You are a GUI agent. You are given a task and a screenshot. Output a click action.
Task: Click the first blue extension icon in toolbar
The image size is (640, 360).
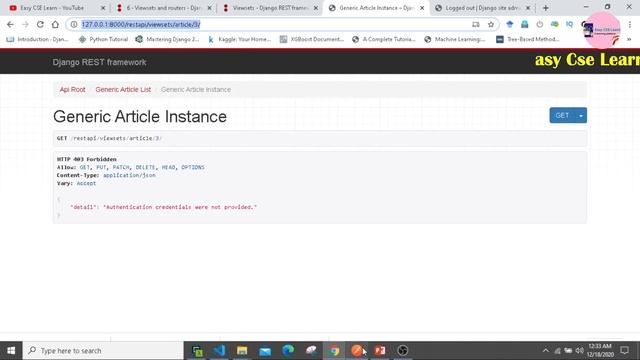[510, 24]
